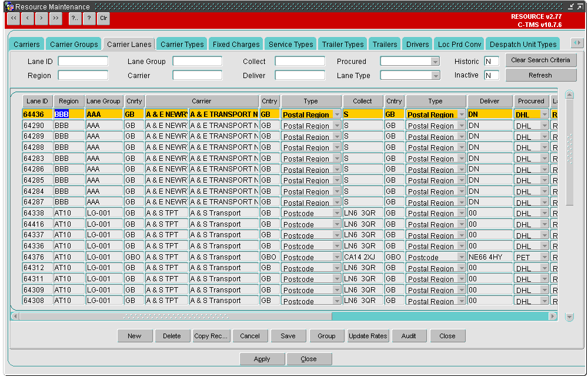Image resolution: width=588 pixels, height=377 pixels.
Task: Click the horizontal scrollbar thumb
Action: [x=175, y=317]
